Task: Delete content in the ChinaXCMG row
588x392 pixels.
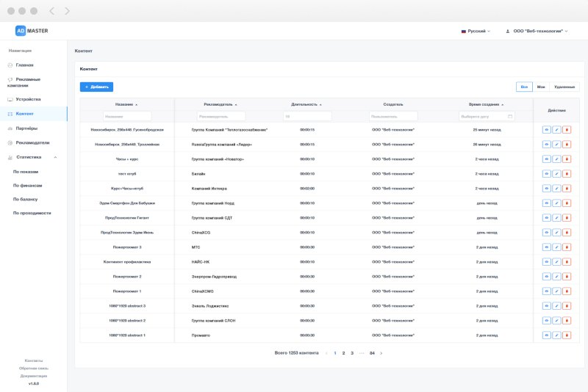Action: tap(567, 291)
